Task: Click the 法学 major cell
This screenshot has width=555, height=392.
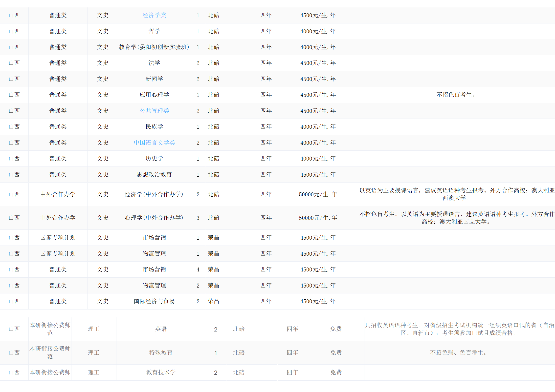Action: coord(154,63)
